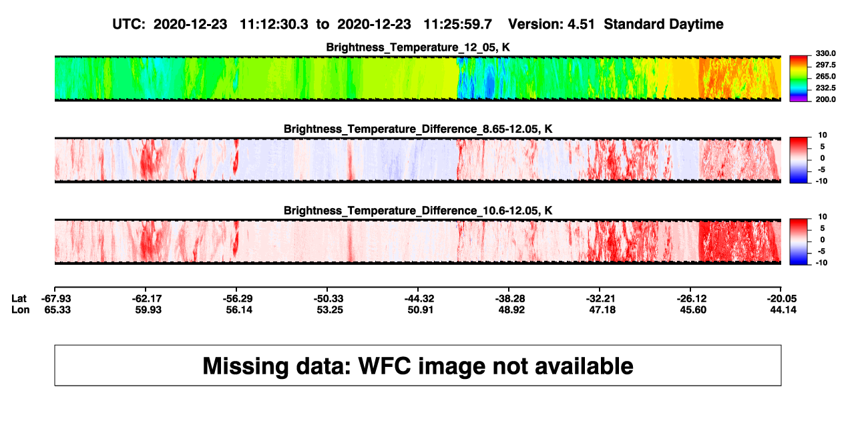Click the rainbow colorbar for the 12.05 panel
Viewport: 868px width, 445px height.
(801, 79)
